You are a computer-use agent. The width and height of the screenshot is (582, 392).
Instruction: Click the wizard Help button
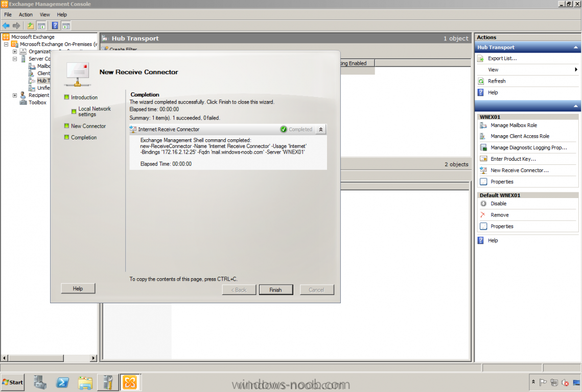(x=78, y=288)
